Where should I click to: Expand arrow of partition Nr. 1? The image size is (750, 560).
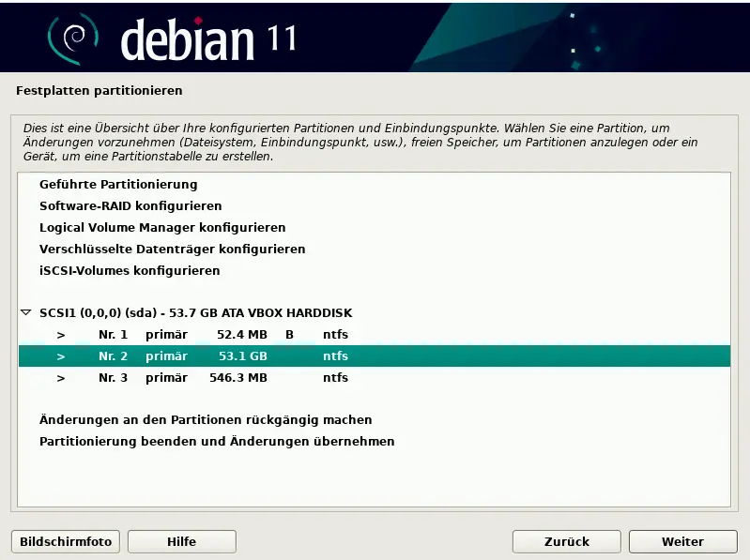61,335
